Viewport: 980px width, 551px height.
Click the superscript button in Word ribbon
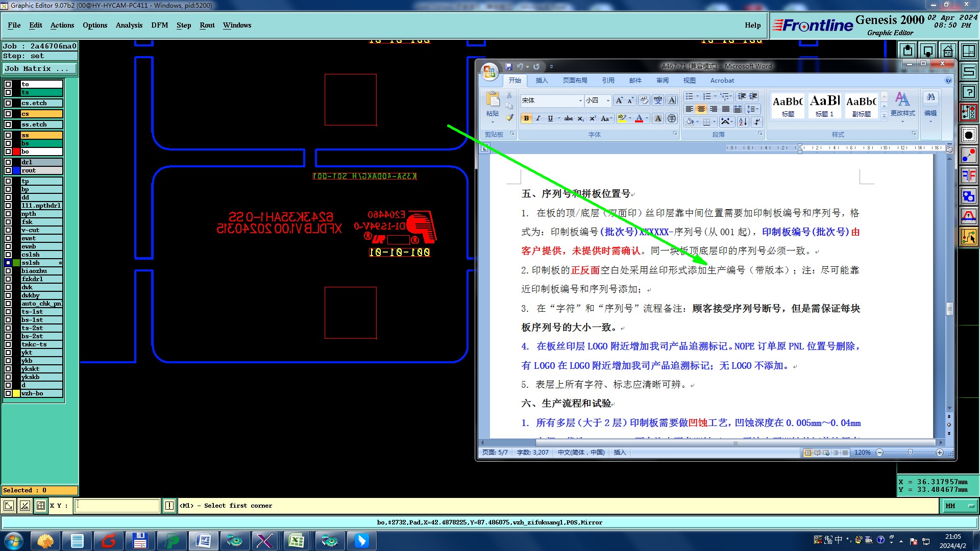[593, 118]
